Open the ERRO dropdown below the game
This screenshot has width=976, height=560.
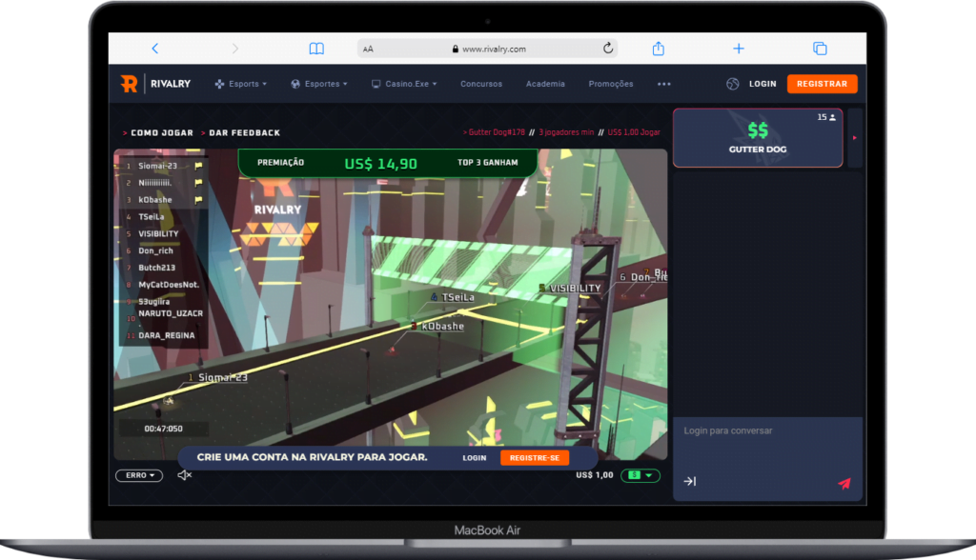coord(139,475)
